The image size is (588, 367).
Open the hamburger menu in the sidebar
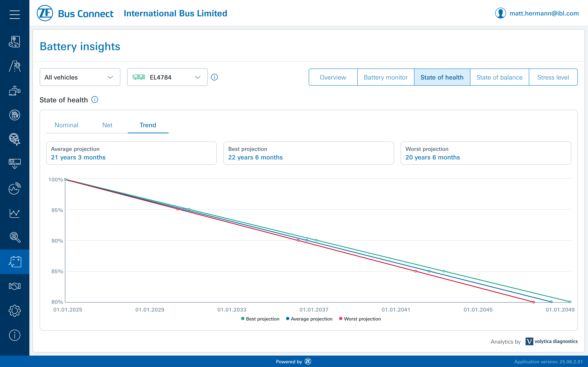(x=15, y=15)
